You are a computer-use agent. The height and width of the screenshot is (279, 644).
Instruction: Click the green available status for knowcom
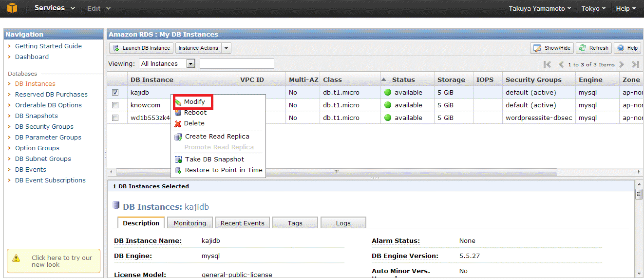403,105
